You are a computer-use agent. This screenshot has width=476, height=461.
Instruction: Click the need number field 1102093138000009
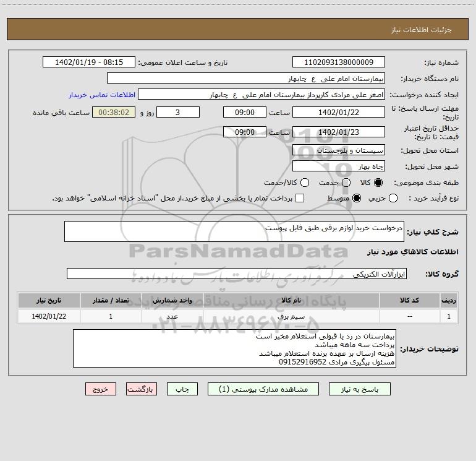point(339,62)
